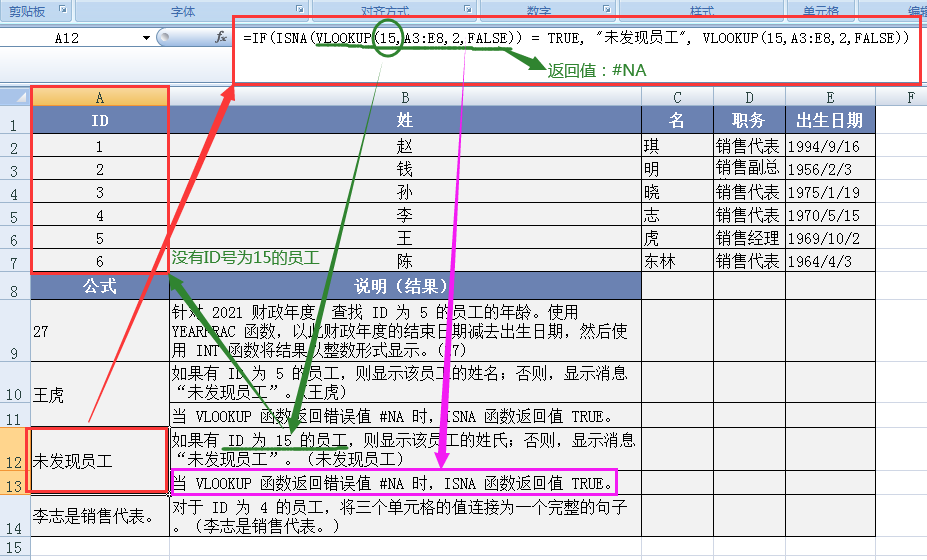Screen dimensions: 927x560
Task: Click the given name cell 虎
Action: tap(677, 238)
